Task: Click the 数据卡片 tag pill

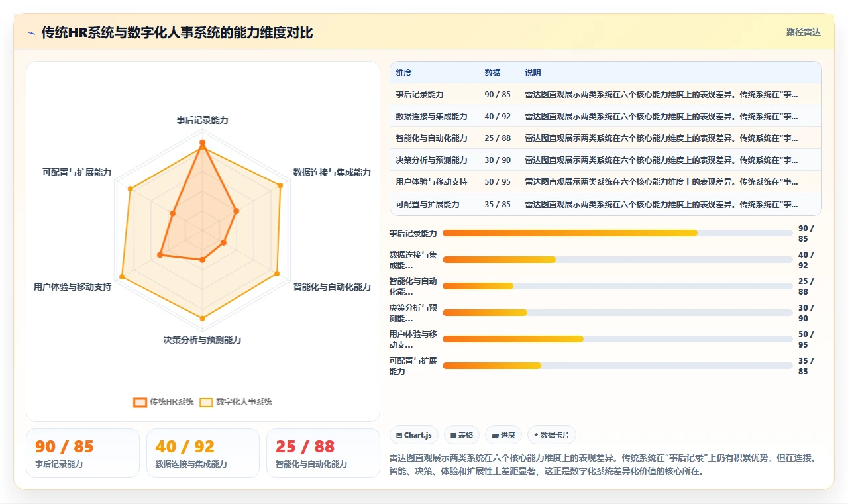Action: click(x=552, y=435)
